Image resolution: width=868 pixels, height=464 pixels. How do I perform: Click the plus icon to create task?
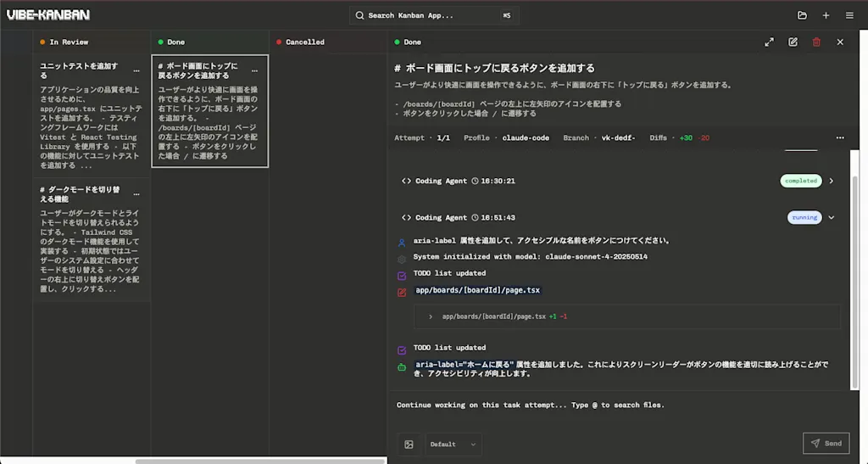[x=826, y=15]
